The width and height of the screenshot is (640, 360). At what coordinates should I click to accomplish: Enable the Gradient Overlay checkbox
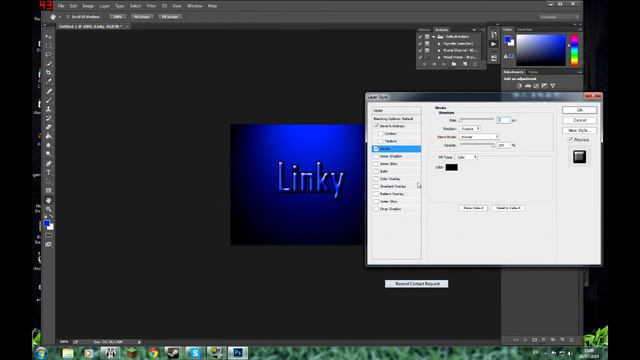click(376, 187)
